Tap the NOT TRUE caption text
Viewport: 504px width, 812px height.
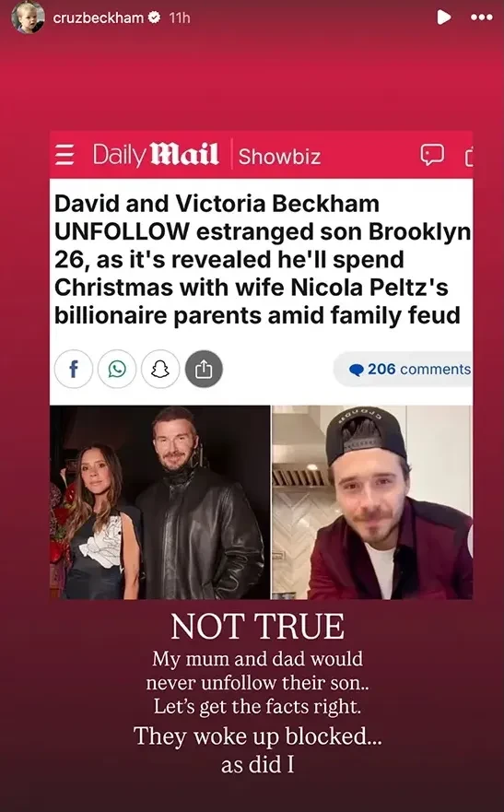point(257,626)
